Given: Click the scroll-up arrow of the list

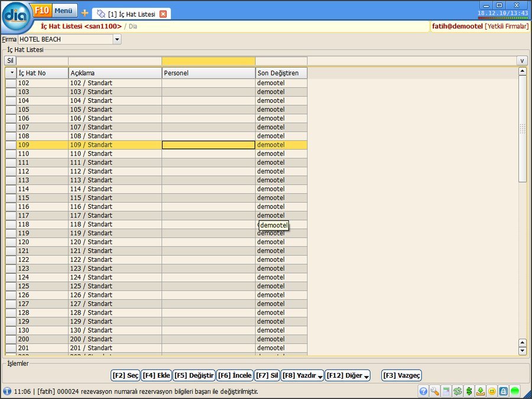Looking at the screenshot, I should 523,72.
